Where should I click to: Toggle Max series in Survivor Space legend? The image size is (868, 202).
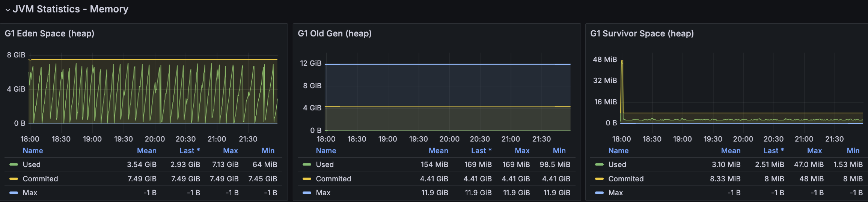[x=615, y=193]
